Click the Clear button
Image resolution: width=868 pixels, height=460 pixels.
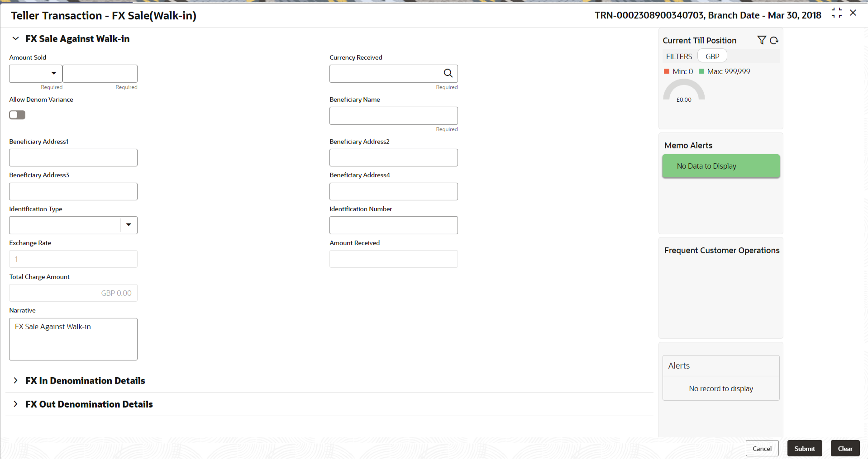click(845, 448)
